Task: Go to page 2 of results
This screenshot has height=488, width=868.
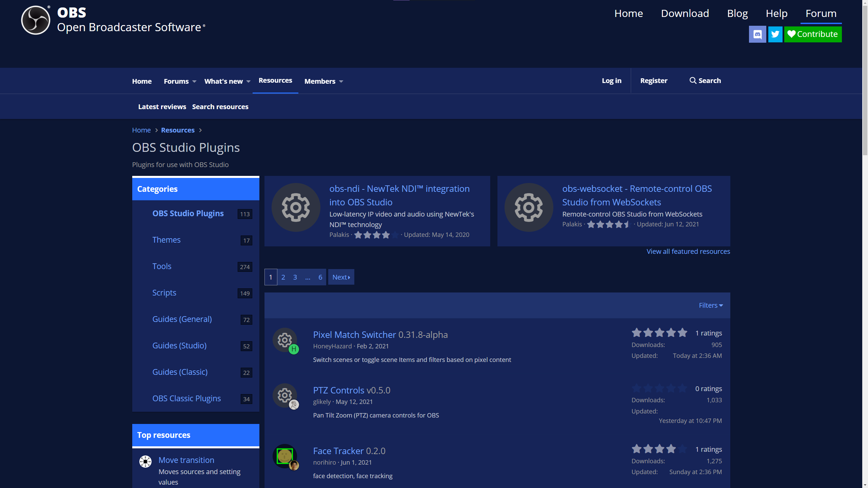Action: click(283, 277)
